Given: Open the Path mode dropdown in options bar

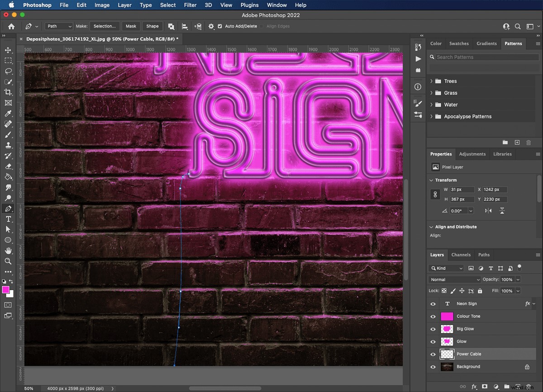Looking at the screenshot, I should coord(58,26).
